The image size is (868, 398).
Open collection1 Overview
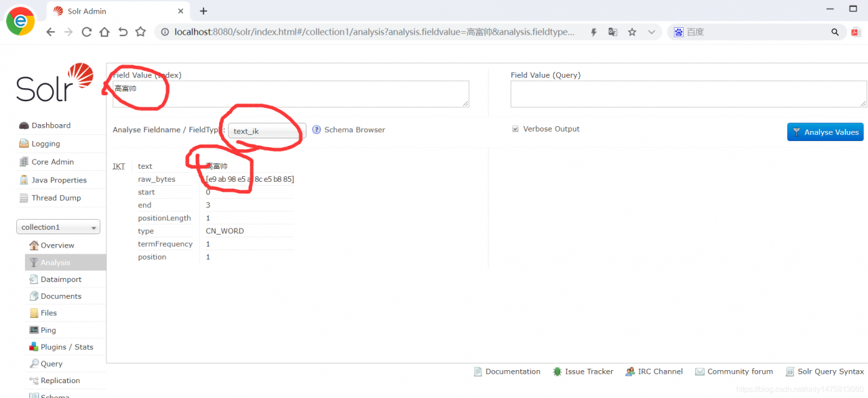pyautogui.click(x=57, y=245)
